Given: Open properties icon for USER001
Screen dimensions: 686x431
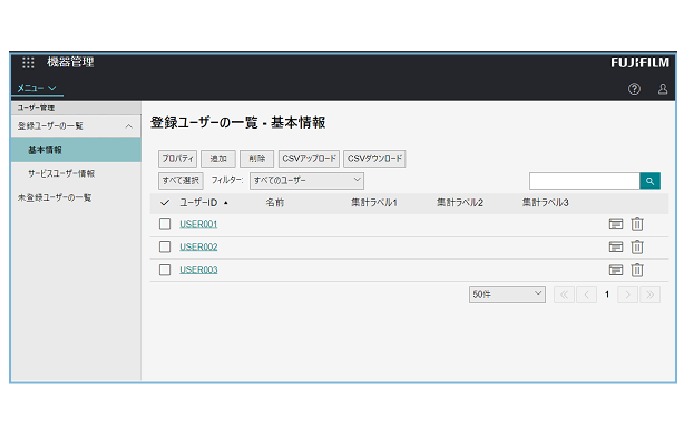Looking at the screenshot, I should [616, 224].
